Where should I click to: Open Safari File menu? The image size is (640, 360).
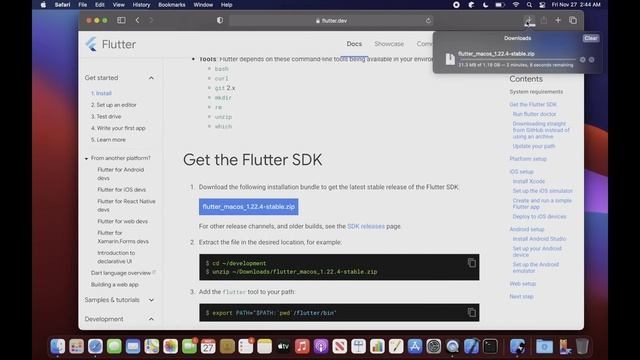point(82,5)
